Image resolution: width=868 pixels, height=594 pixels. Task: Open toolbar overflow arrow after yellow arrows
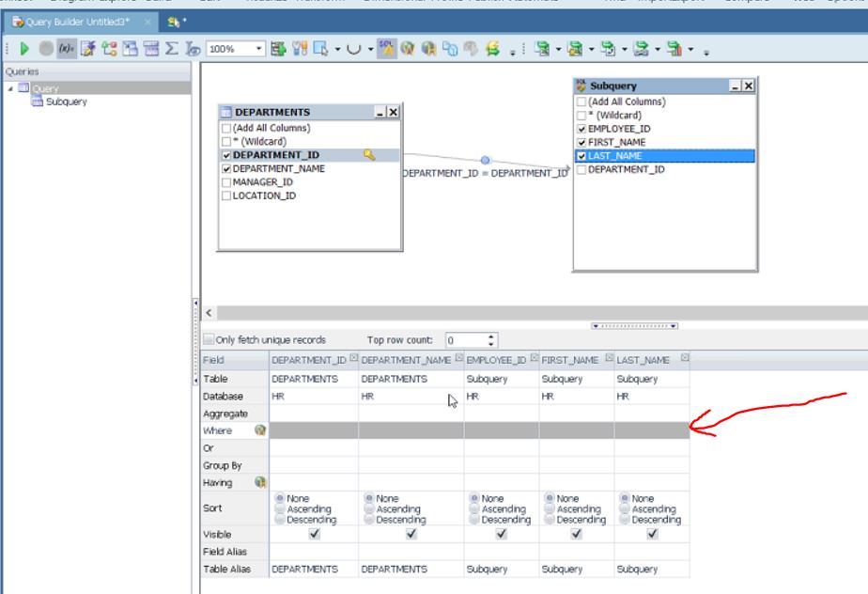pyautogui.click(x=513, y=53)
